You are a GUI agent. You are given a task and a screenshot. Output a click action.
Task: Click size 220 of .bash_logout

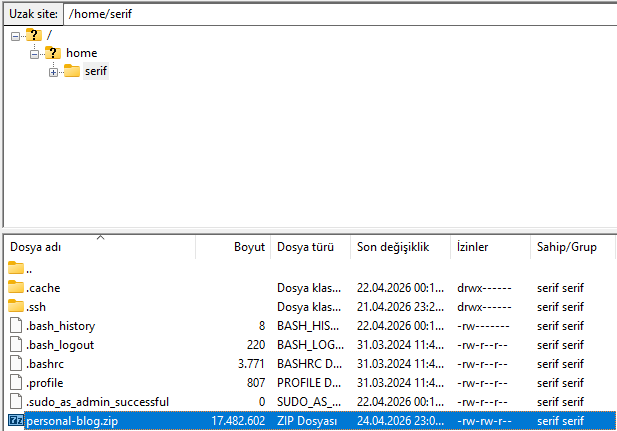[x=256, y=345]
